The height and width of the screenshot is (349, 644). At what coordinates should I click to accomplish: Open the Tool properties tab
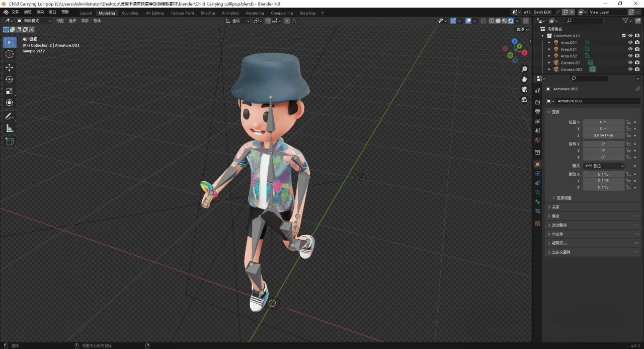pyautogui.click(x=537, y=90)
